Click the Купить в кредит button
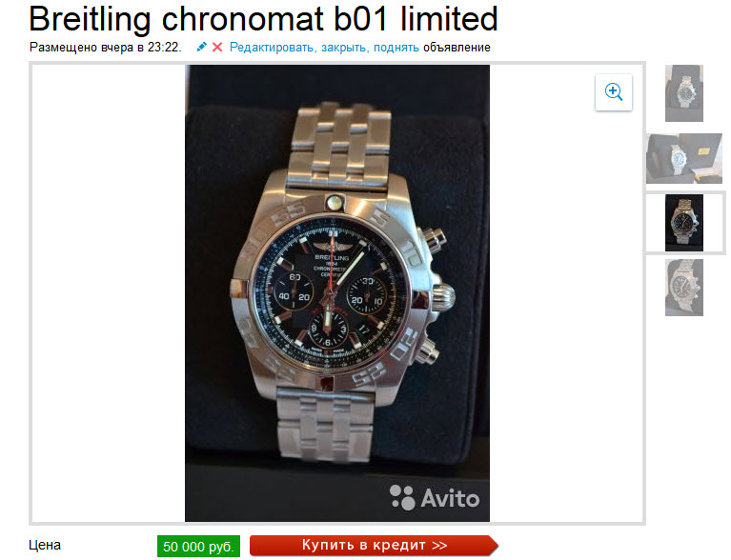Viewport: 731px width, 560px height. 374,545
